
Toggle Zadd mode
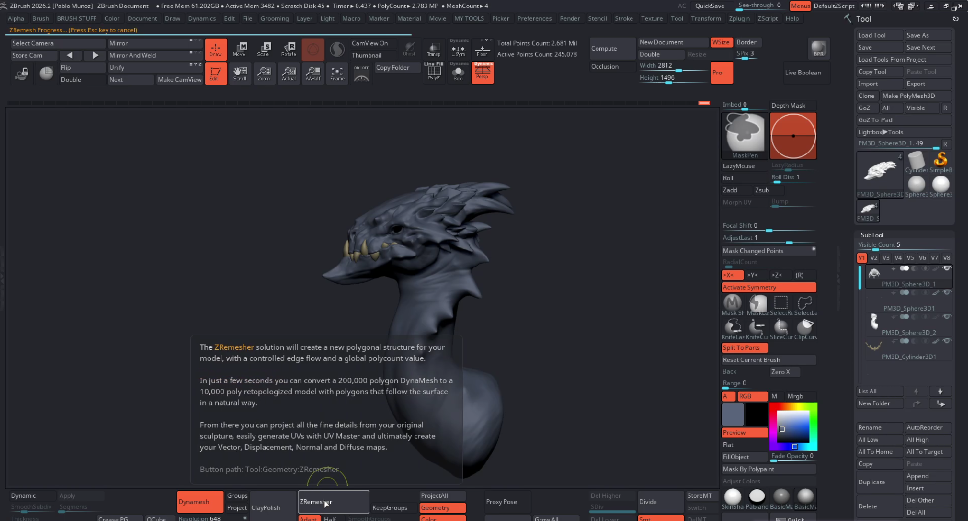736,190
